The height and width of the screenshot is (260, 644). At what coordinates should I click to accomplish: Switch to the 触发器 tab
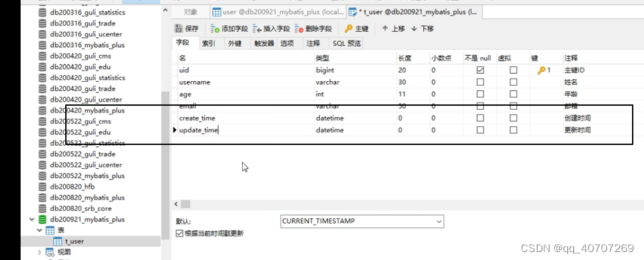264,43
